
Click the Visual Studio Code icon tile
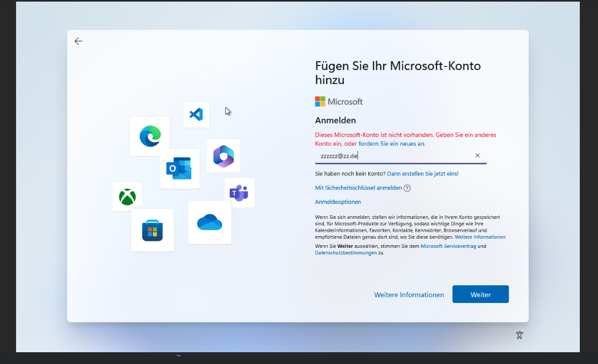pos(196,115)
